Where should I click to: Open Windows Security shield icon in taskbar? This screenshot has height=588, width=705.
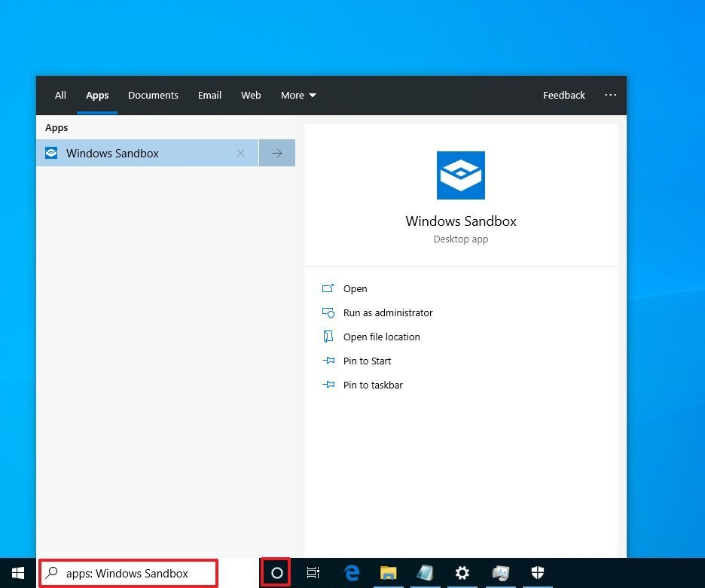click(538, 573)
